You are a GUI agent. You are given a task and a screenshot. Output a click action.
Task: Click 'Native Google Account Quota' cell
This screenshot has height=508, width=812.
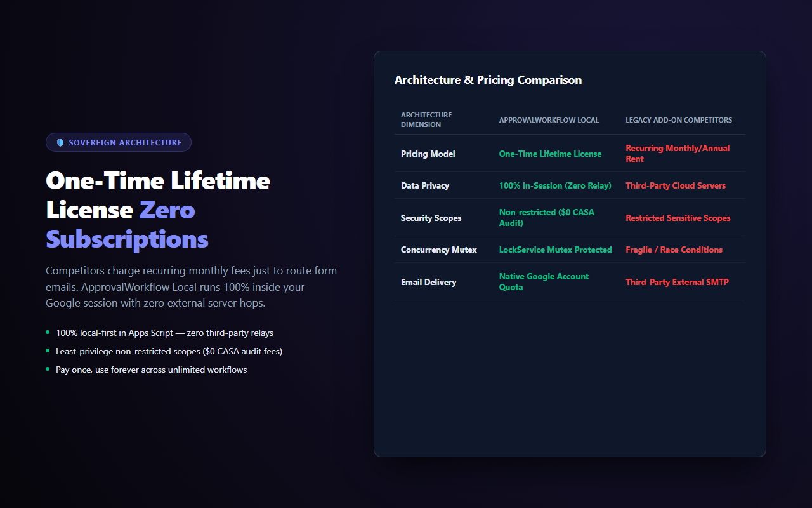point(544,282)
